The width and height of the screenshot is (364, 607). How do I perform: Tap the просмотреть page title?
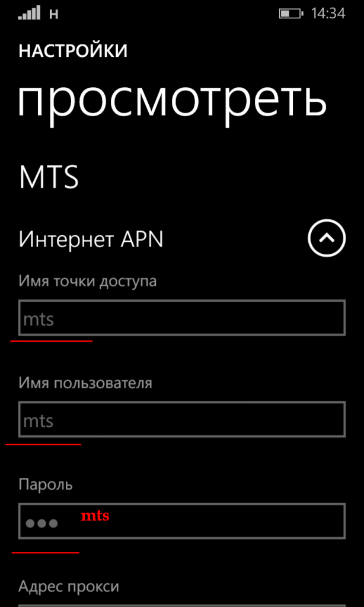coord(173,100)
